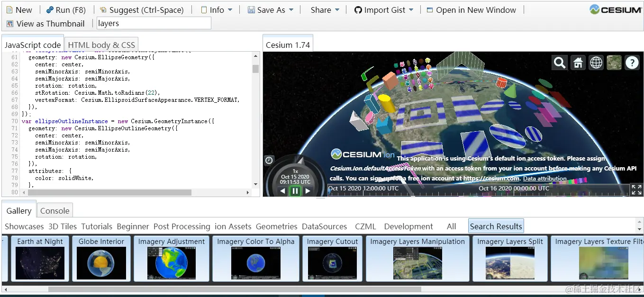Click Suggest (Ctrl-Space) button
The height and width of the screenshot is (297, 644).
142,10
